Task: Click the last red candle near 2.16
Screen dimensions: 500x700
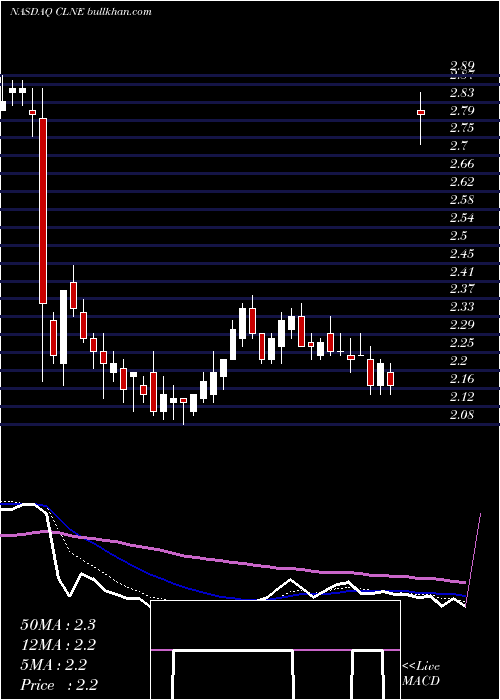Action: pos(391,379)
